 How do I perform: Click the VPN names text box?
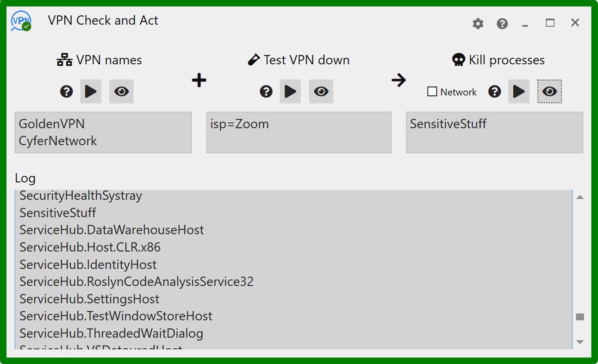point(103,132)
